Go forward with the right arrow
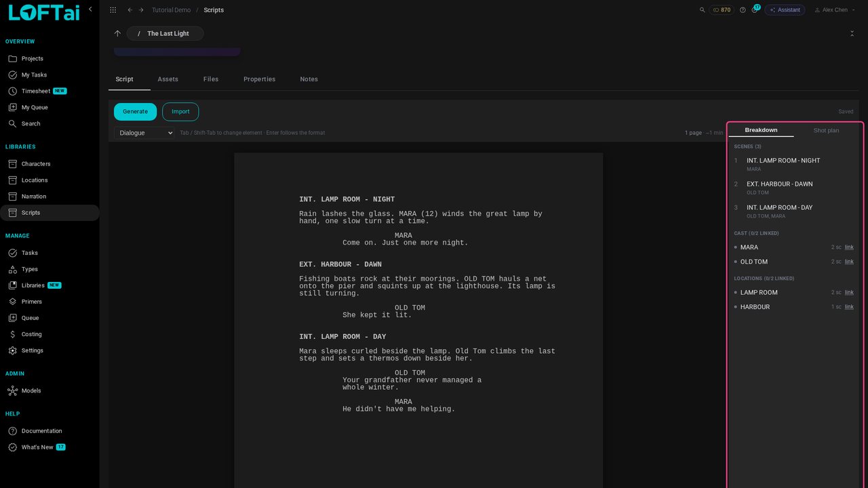The image size is (868, 488). [141, 10]
